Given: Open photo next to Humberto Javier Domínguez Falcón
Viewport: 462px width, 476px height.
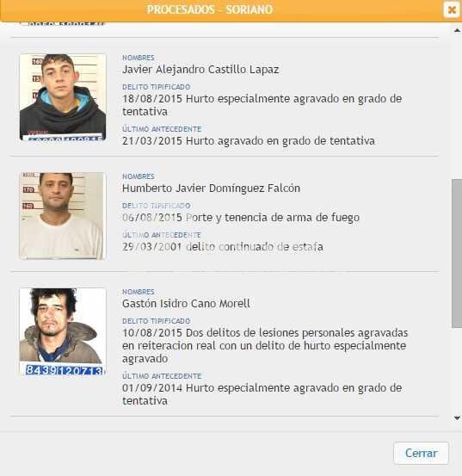Looking at the screenshot, I should [x=63, y=216].
